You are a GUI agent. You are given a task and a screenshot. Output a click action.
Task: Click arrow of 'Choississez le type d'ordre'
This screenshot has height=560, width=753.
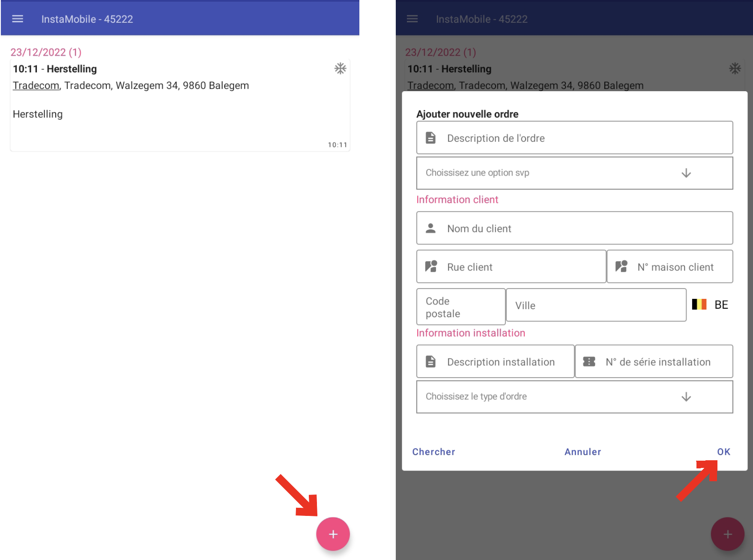(686, 397)
